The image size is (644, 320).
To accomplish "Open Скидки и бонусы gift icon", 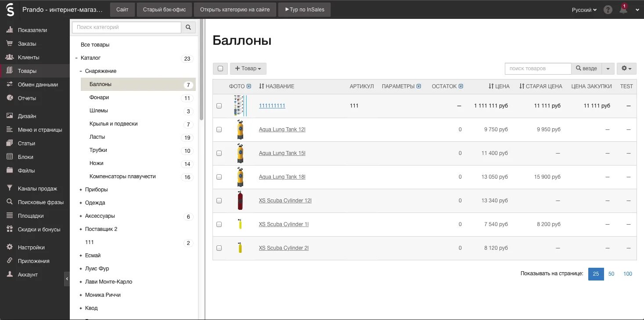I will click(9, 229).
